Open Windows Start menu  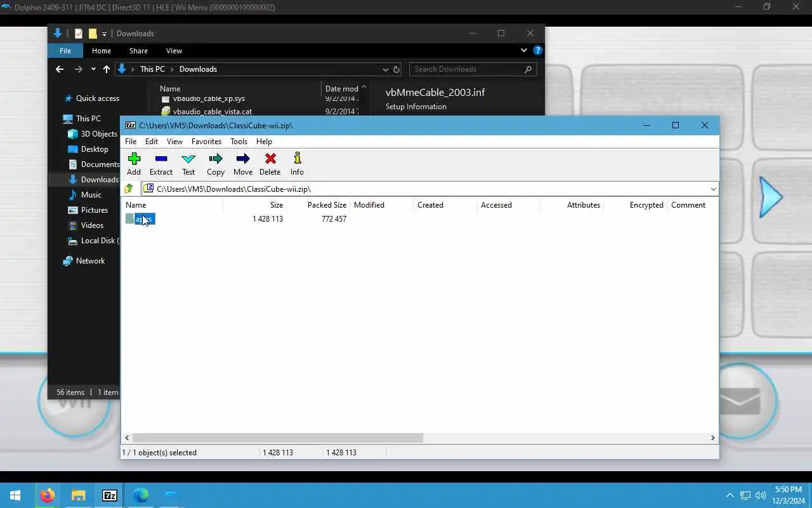tap(15, 495)
